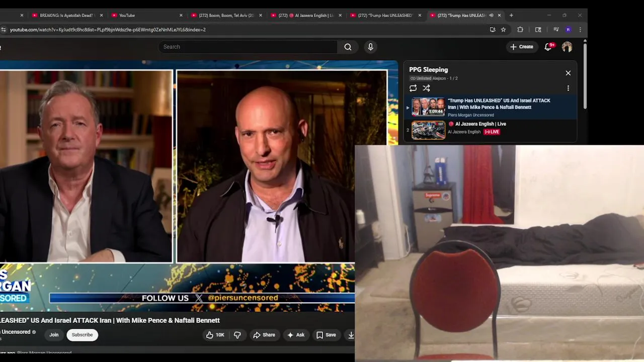The height and width of the screenshot is (362, 644).
Task: Click Piers Morgan Uncensored channel name in playlist
Action: tap(470, 115)
